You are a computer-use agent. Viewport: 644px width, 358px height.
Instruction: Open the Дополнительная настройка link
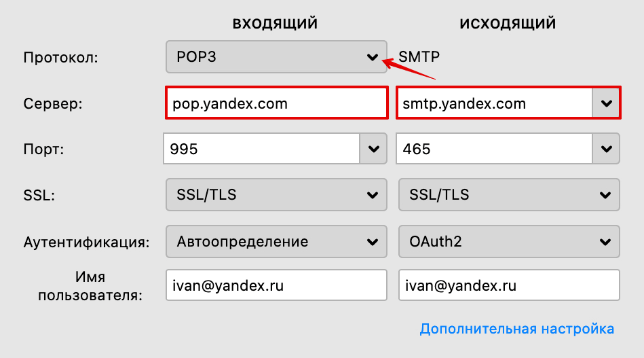point(517,329)
